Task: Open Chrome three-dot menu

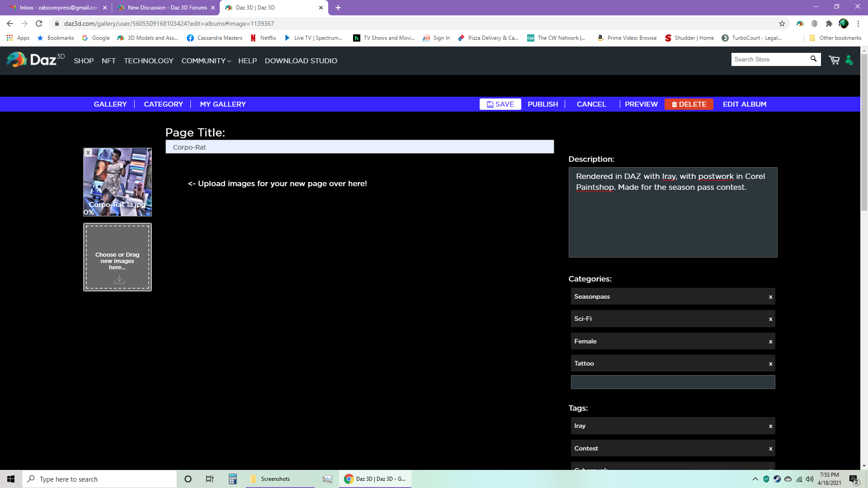Action: click(858, 23)
